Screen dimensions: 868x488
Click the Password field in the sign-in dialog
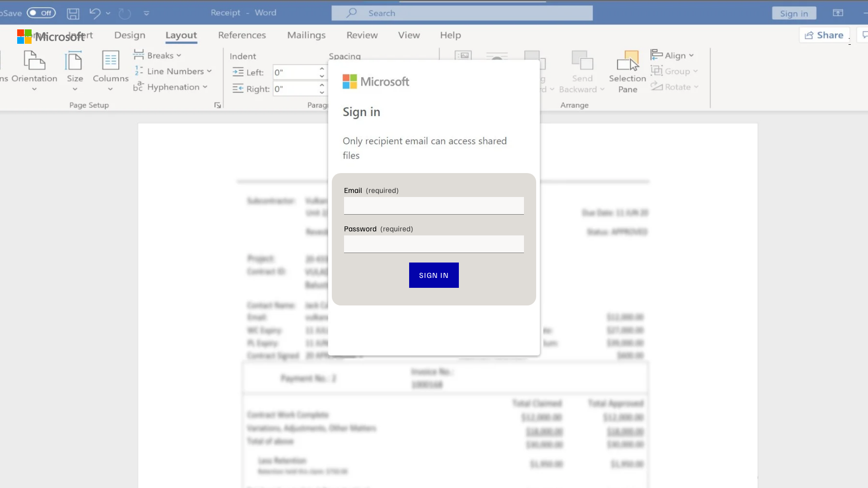click(434, 244)
